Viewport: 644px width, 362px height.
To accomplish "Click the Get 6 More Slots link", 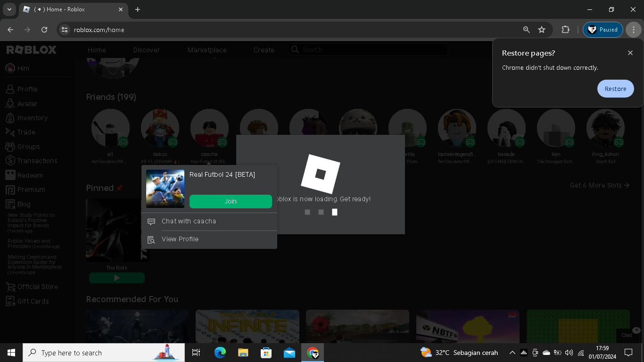I will (x=600, y=185).
